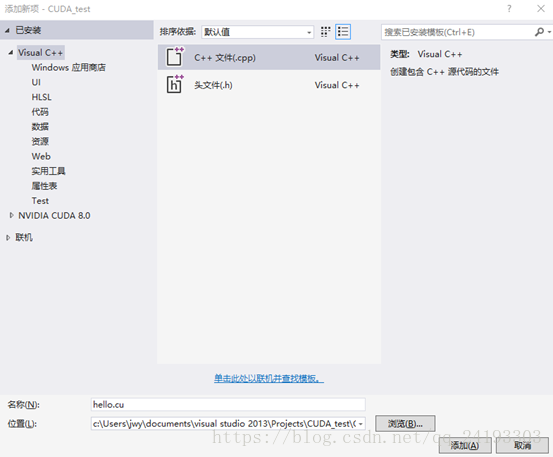The height and width of the screenshot is (457, 553).
Task: Expand the NVIDIA CUDA 8.0 node
Action: (x=11, y=215)
